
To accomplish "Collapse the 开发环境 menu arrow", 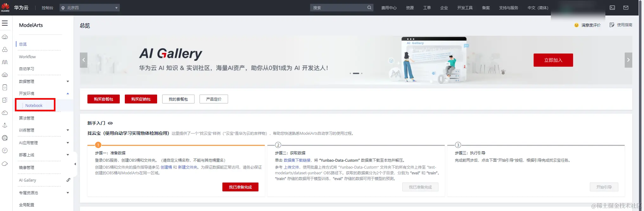I will (x=68, y=93).
